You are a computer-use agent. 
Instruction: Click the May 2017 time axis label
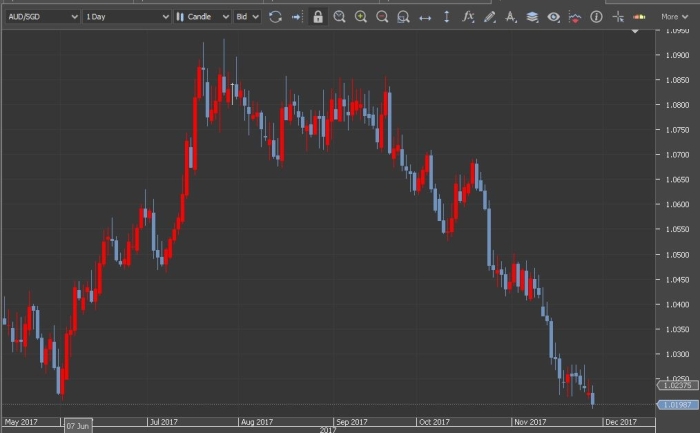21,422
